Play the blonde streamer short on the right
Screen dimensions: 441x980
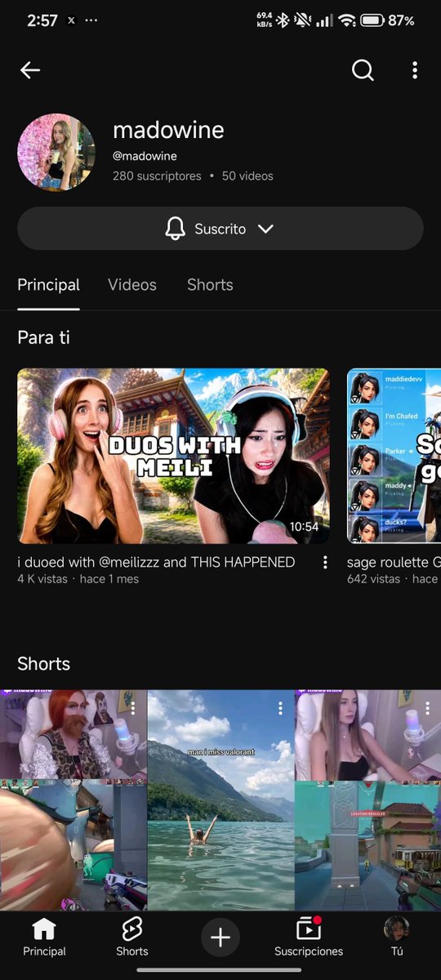(x=367, y=800)
